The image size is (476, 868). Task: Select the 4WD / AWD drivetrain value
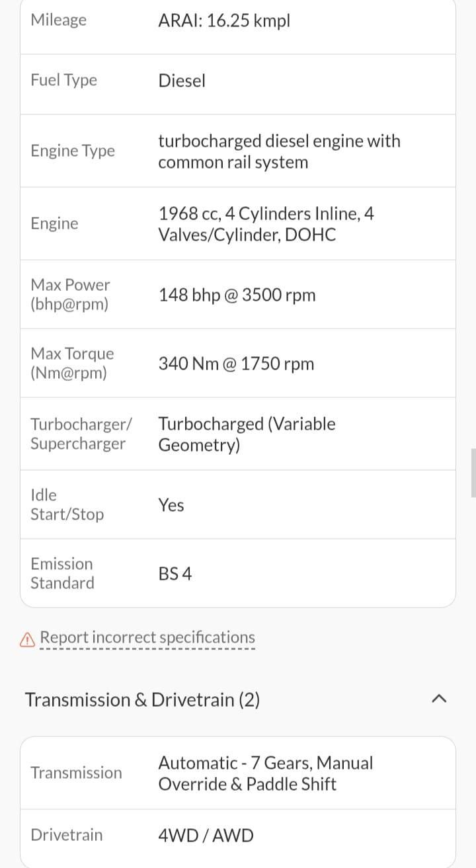pos(206,835)
